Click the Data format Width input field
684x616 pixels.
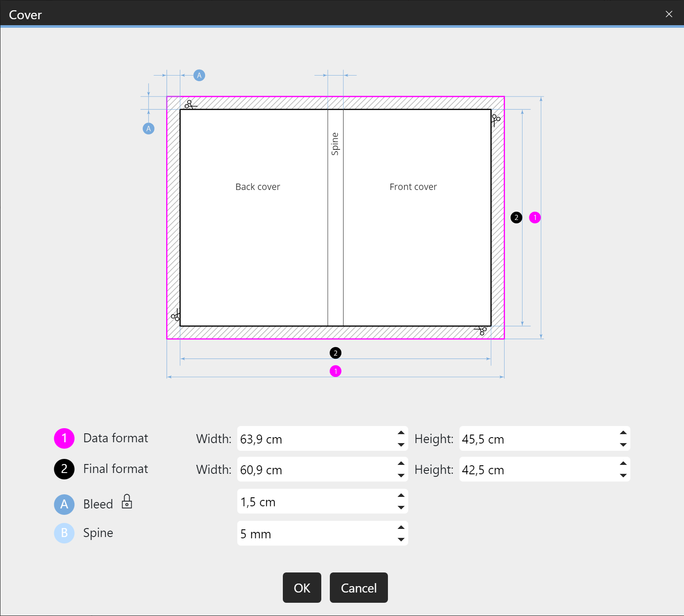pyautogui.click(x=316, y=439)
